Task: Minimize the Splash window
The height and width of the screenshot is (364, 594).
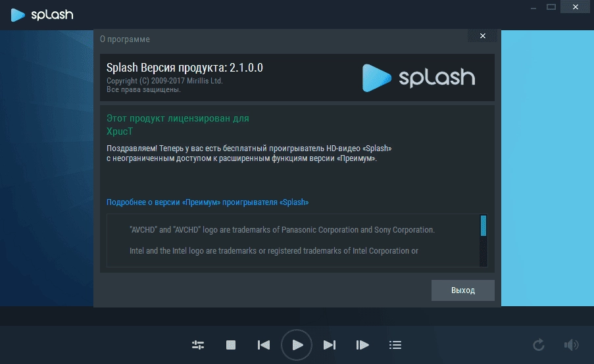Action: coord(533,7)
